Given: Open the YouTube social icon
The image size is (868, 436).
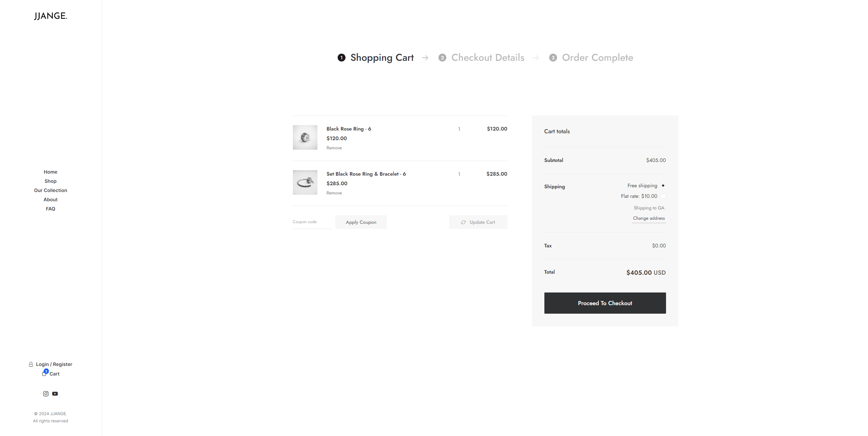Looking at the screenshot, I should coord(55,394).
